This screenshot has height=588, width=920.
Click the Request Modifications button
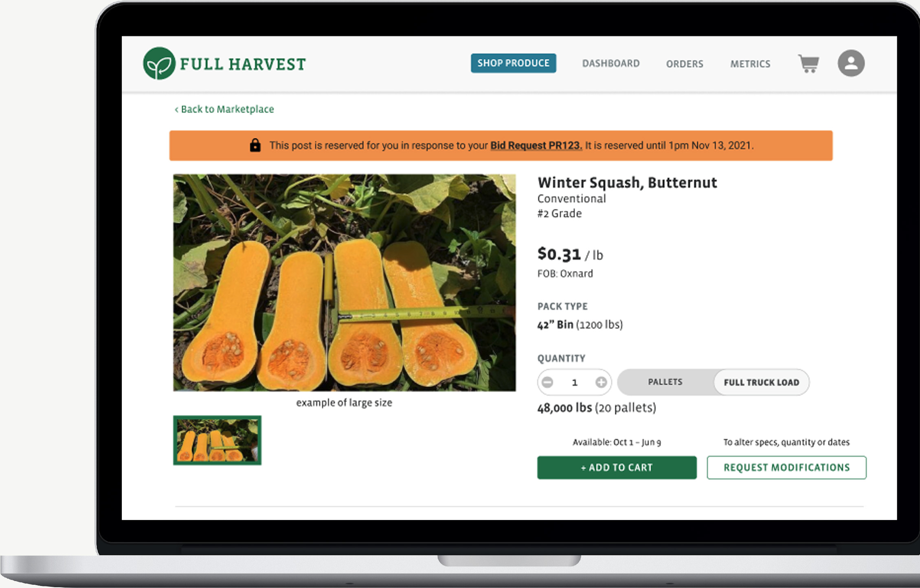[x=786, y=467]
